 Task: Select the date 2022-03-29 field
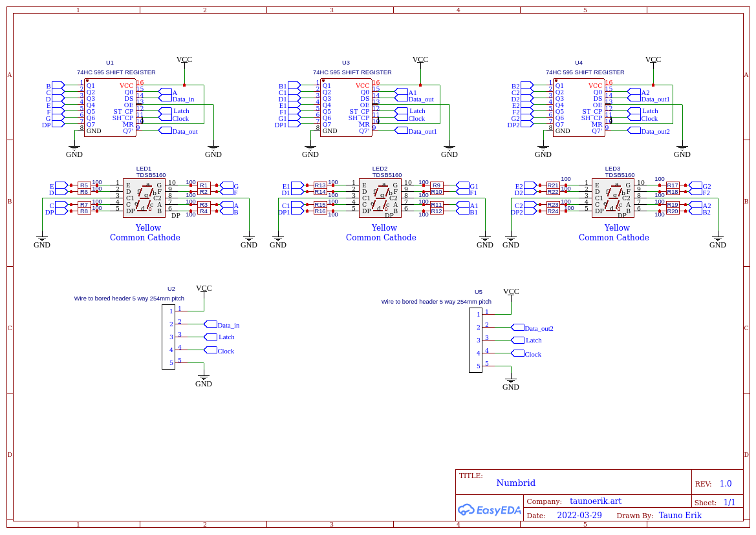tap(579, 516)
